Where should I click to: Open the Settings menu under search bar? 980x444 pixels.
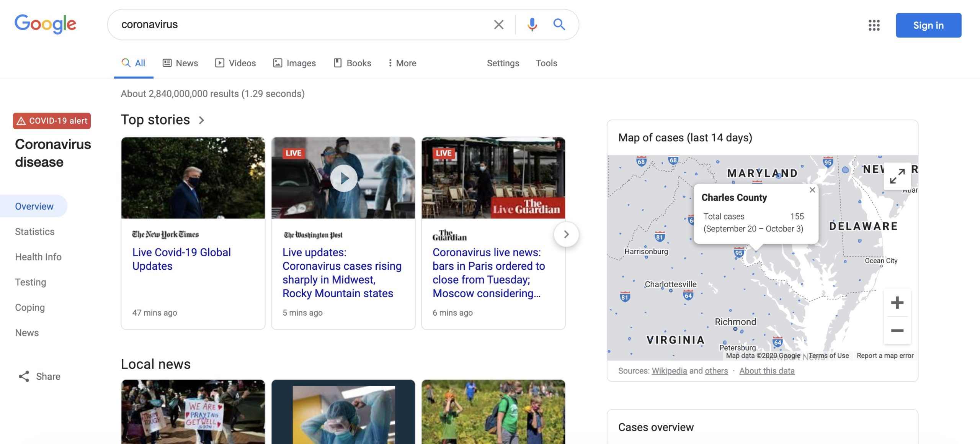(503, 63)
